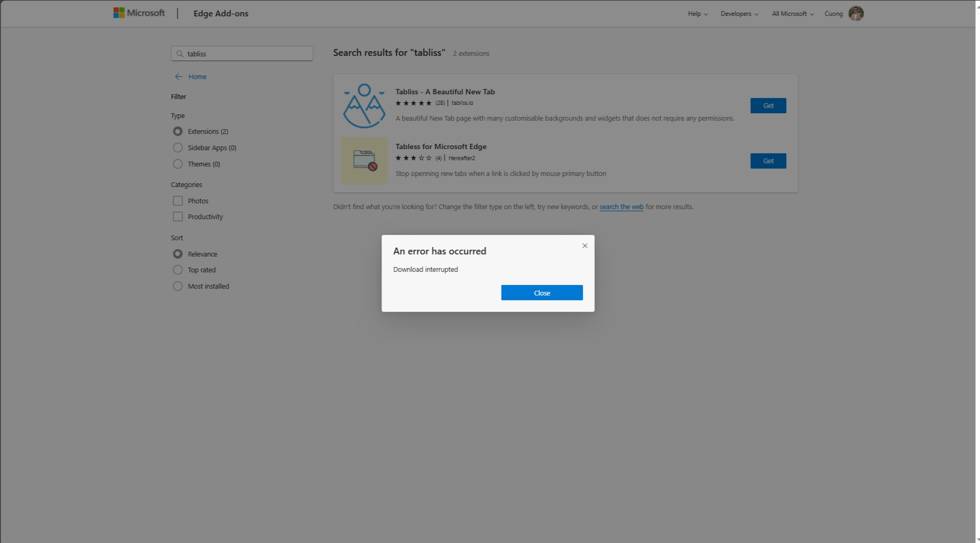Click the Tabliss five-star rating
The image size is (980, 543).
(x=414, y=103)
